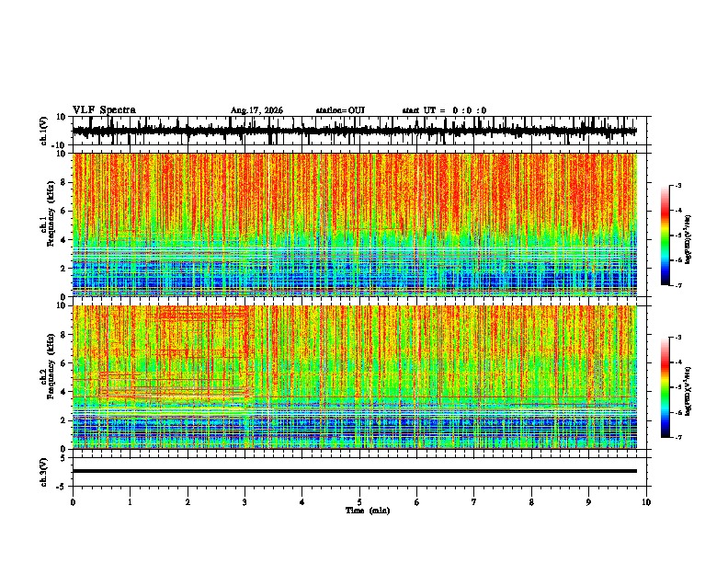
Task: Click the -7 value on ch.2 colorbar
Action: [677, 438]
